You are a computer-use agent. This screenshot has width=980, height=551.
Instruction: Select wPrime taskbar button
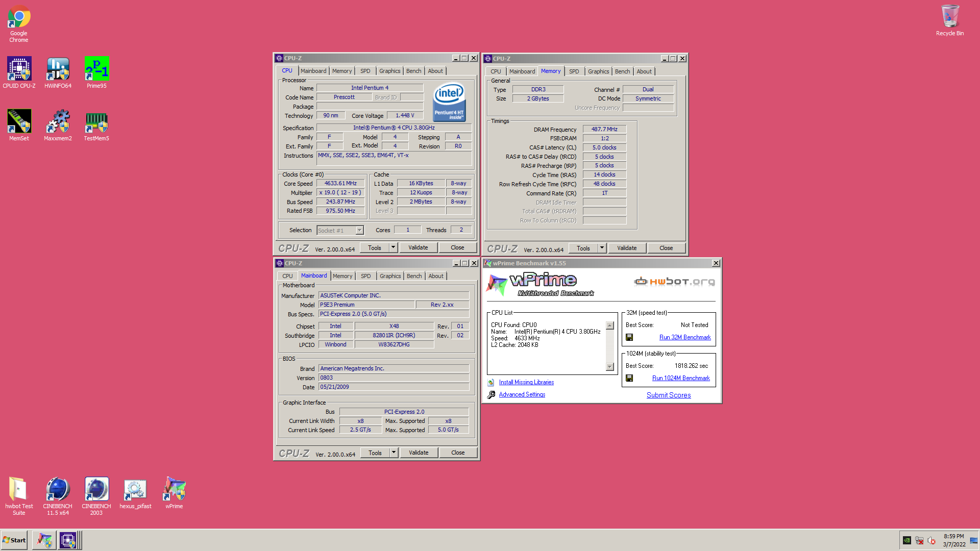pyautogui.click(x=44, y=540)
